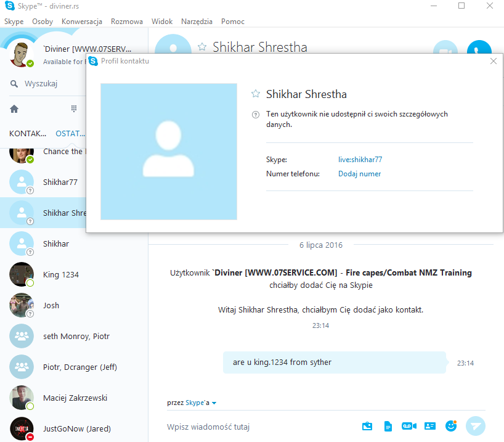
Task: Open your own profile avatar picture
Action: [x=21, y=54]
